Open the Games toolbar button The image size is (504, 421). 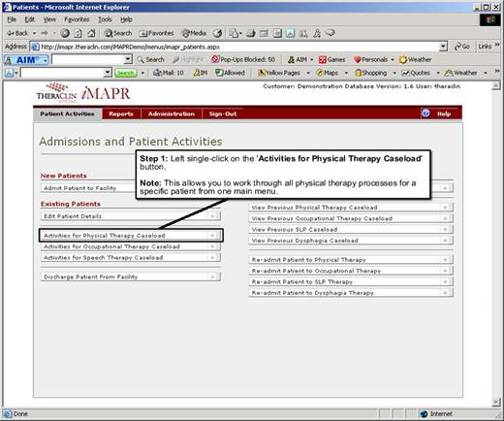pos(331,59)
